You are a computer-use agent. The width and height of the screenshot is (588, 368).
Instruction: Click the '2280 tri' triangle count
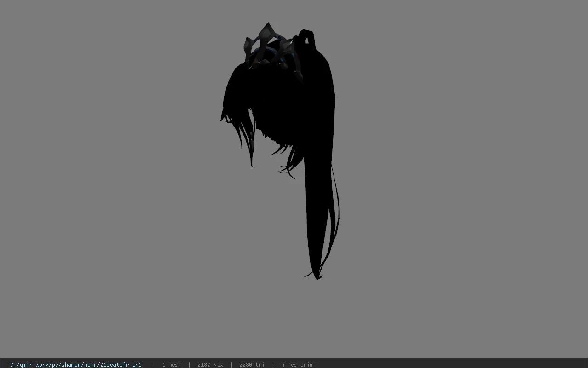(x=252, y=365)
